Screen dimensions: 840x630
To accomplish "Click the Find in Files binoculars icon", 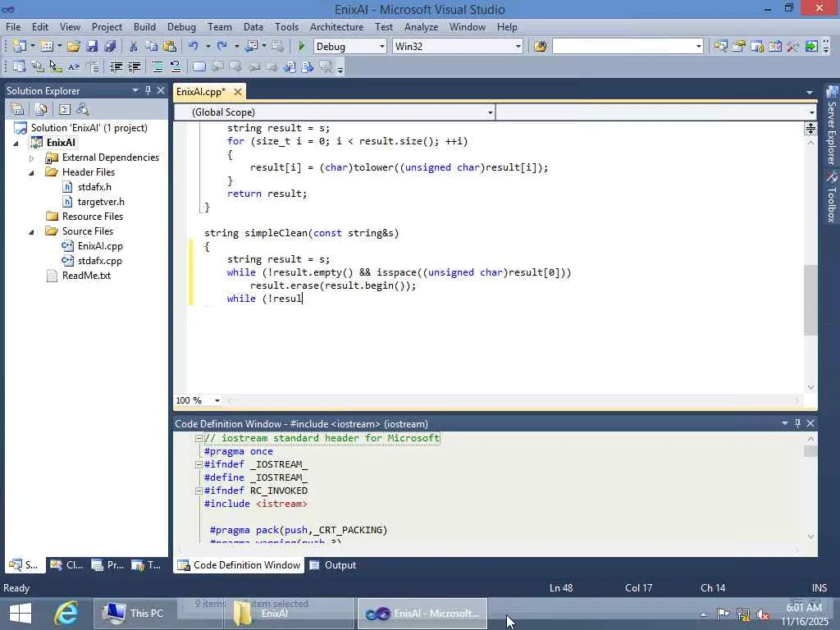I will coord(540,47).
